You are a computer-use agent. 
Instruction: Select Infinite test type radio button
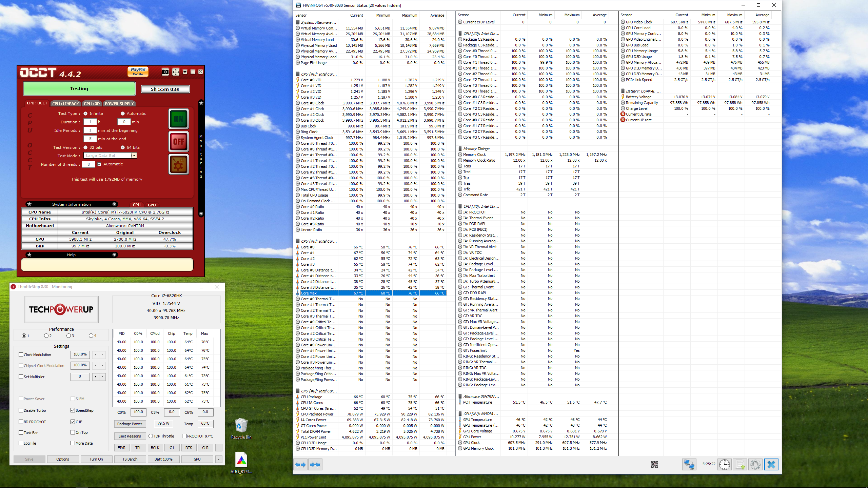coord(85,114)
